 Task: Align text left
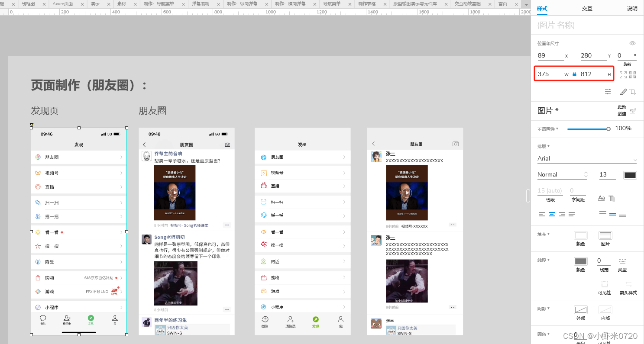[x=542, y=214]
